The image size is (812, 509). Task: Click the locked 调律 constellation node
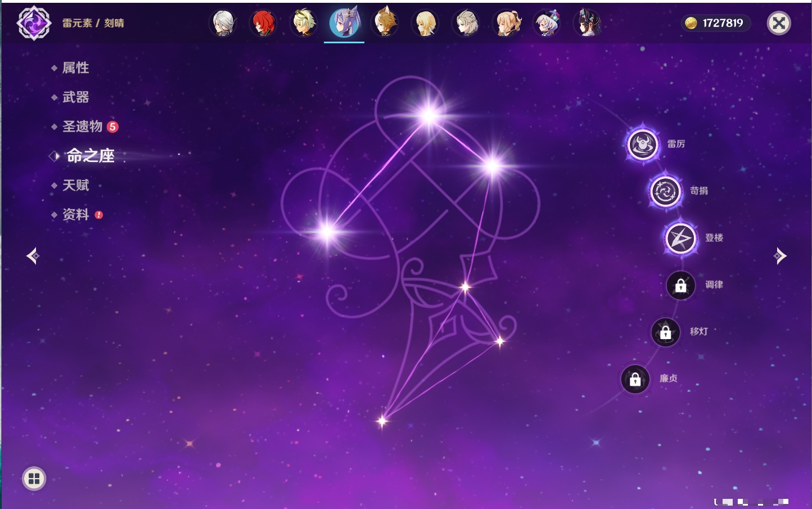[x=680, y=285]
